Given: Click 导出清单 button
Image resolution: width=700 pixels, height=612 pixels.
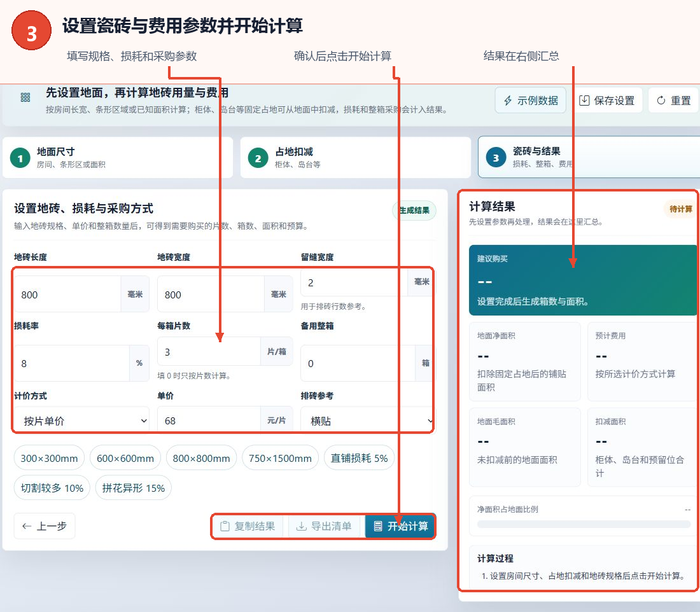Looking at the screenshot, I should click(x=325, y=526).
